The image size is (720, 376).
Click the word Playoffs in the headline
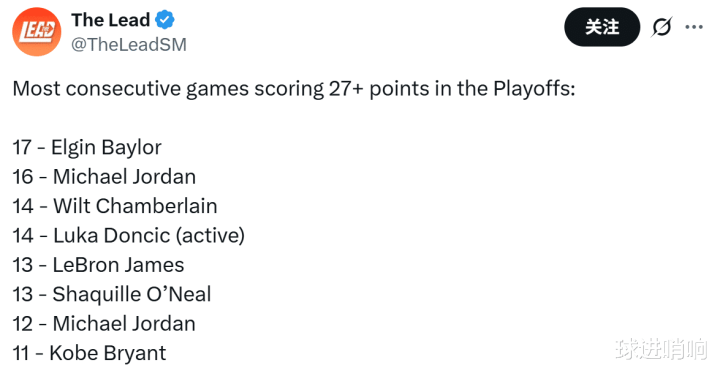click(x=534, y=89)
